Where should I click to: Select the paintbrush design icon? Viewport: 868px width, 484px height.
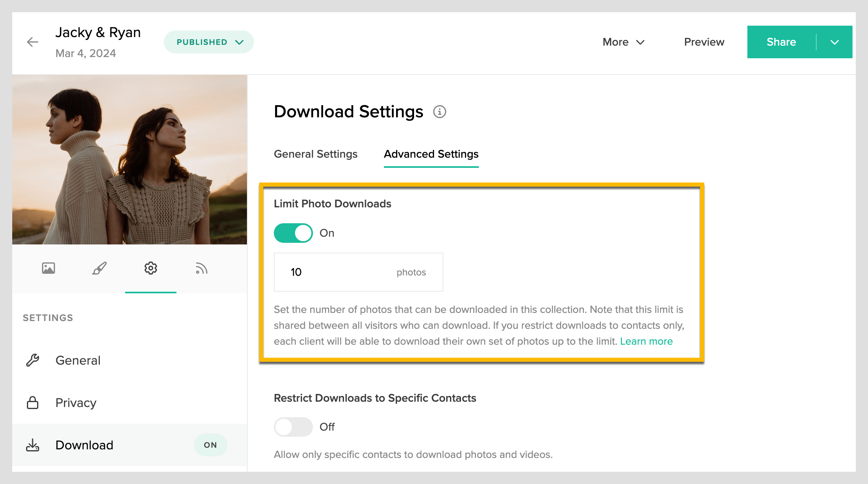point(99,268)
